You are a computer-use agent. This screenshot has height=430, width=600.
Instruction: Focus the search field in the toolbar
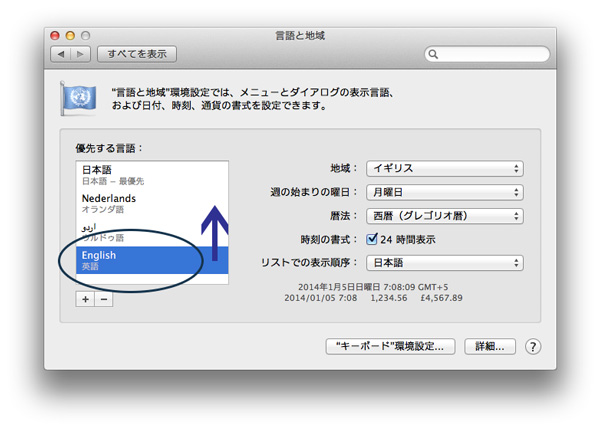(487, 54)
